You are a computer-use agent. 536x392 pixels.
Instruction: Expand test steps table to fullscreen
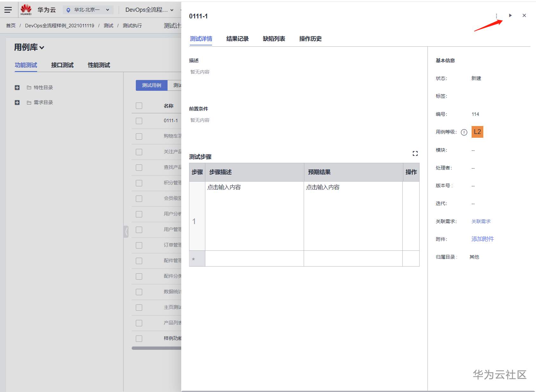(415, 154)
